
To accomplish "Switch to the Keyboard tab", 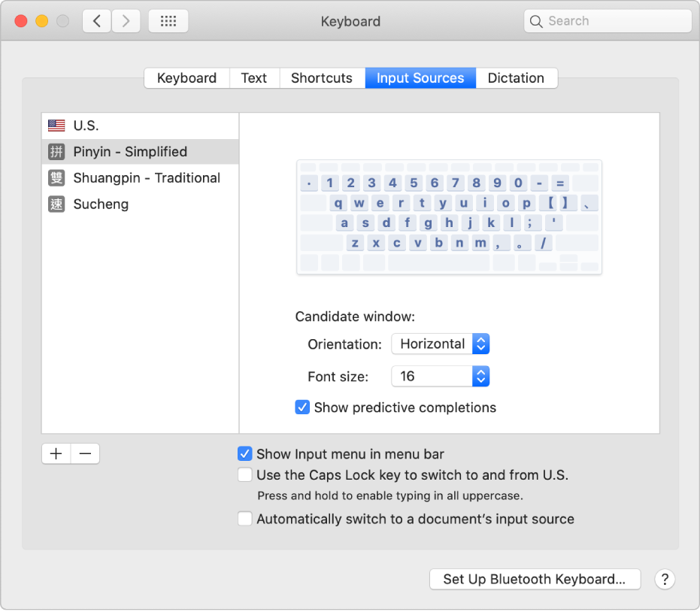I will 186,78.
